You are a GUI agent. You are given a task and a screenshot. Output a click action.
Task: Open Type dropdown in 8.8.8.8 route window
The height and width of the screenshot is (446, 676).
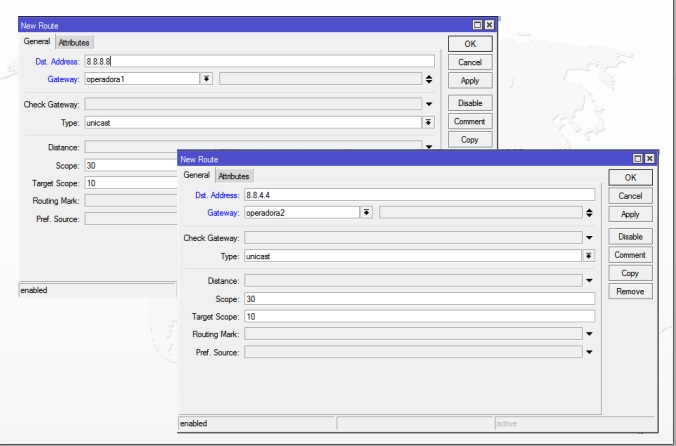(x=428, y=122)
